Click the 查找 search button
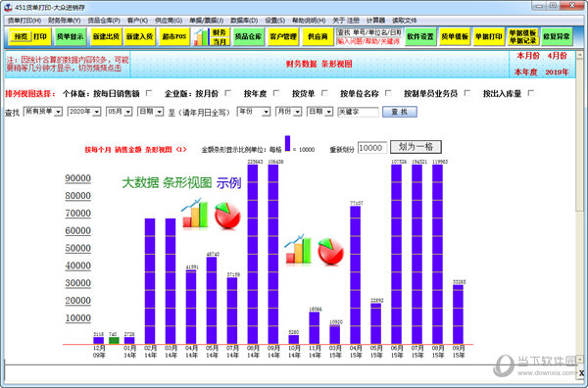The image size is (588, 388). pyautogui.click(x=400, y=112)
